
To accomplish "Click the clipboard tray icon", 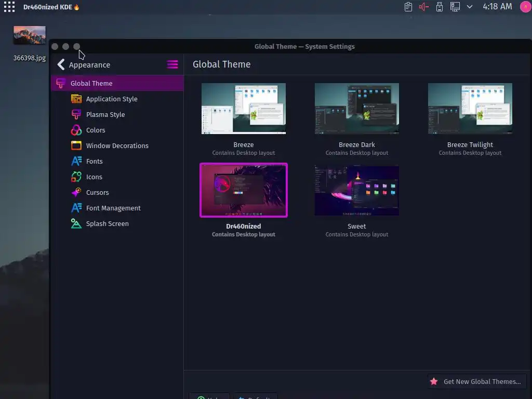I will 408,7.
